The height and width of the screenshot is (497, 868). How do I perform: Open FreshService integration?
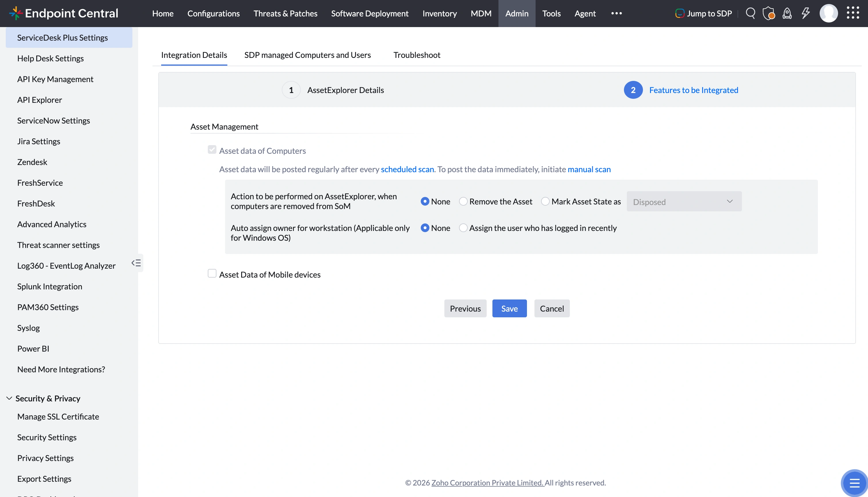tap(40, 183)
